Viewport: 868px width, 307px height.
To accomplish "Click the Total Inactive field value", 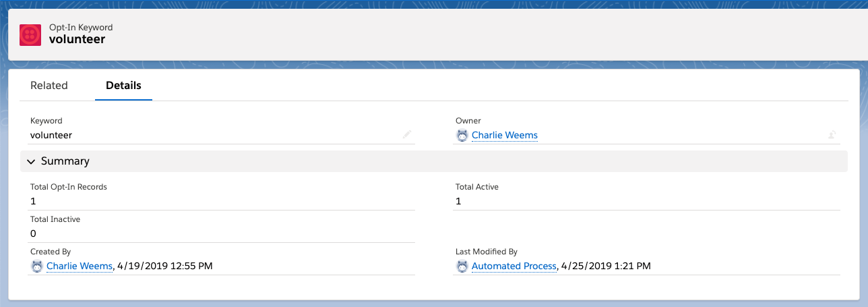I will pyautogui.click(x=33, y=233).
